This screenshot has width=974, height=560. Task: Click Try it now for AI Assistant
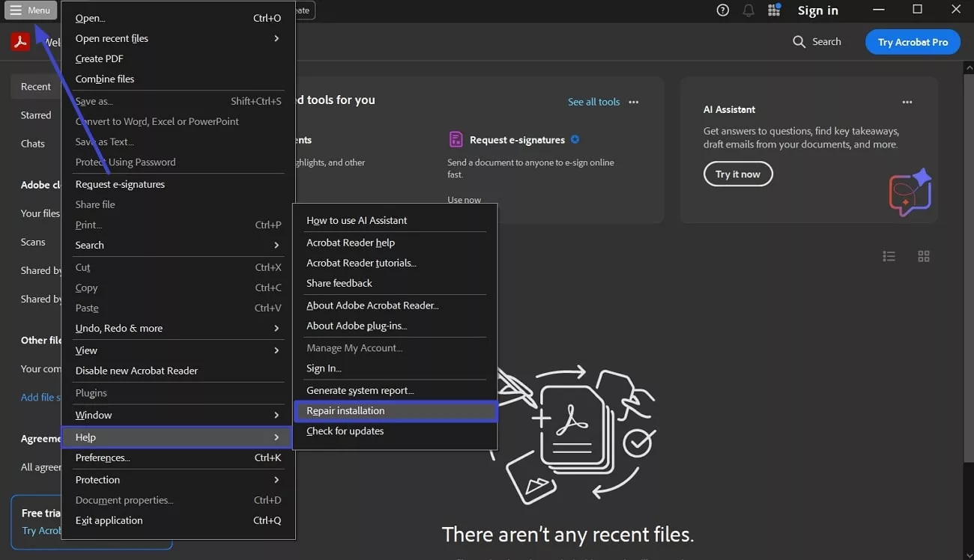click(x=737, y=174)
